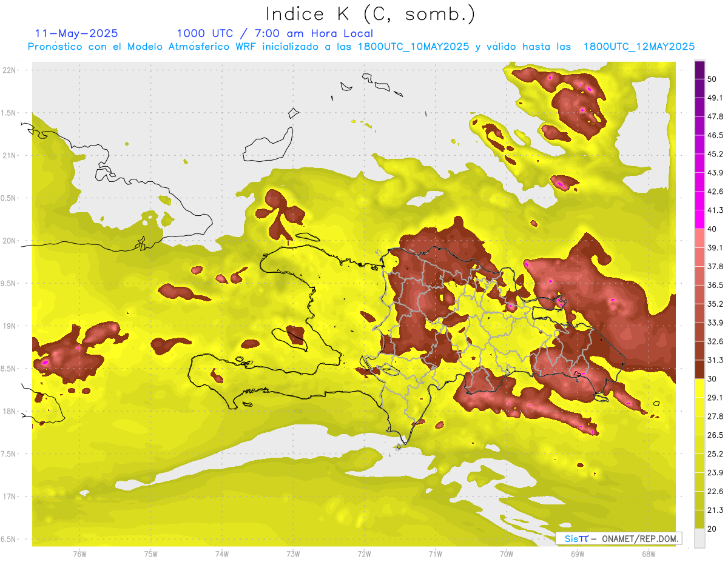Screen dimensions: 728x562
Task: Pick the magenta swatch between 41.3 and 42.6
Action: 699,201
